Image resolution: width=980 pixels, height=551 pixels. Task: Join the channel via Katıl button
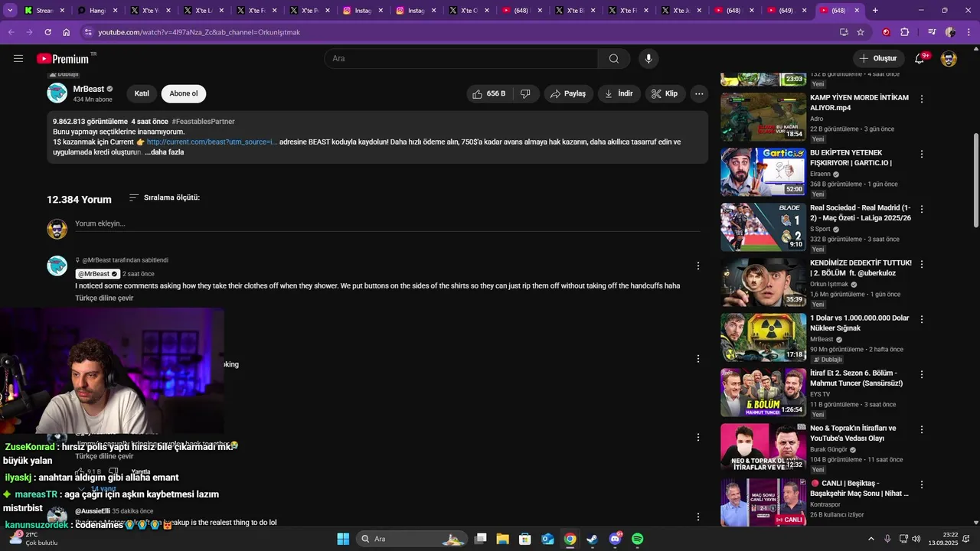pyautogui.click(x=142, y=93)
